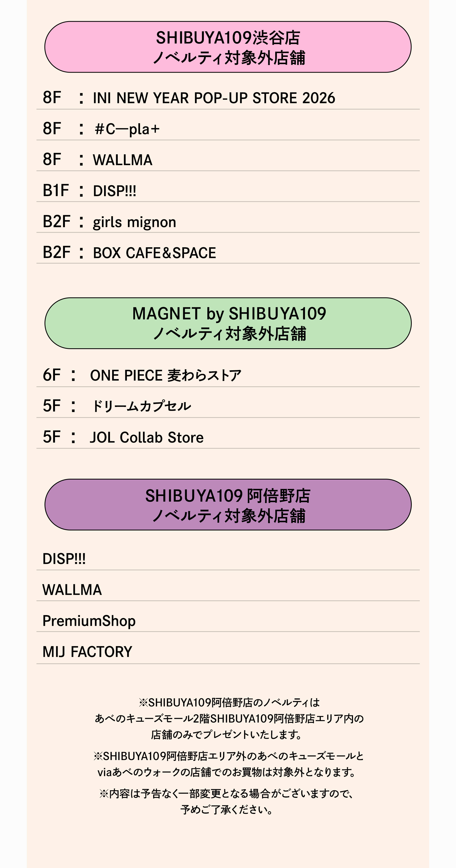Click the pink SHIBUYA109渋谷店 header banner
The width and height of the screenshot is (456, 868).
tap(228, 47)
